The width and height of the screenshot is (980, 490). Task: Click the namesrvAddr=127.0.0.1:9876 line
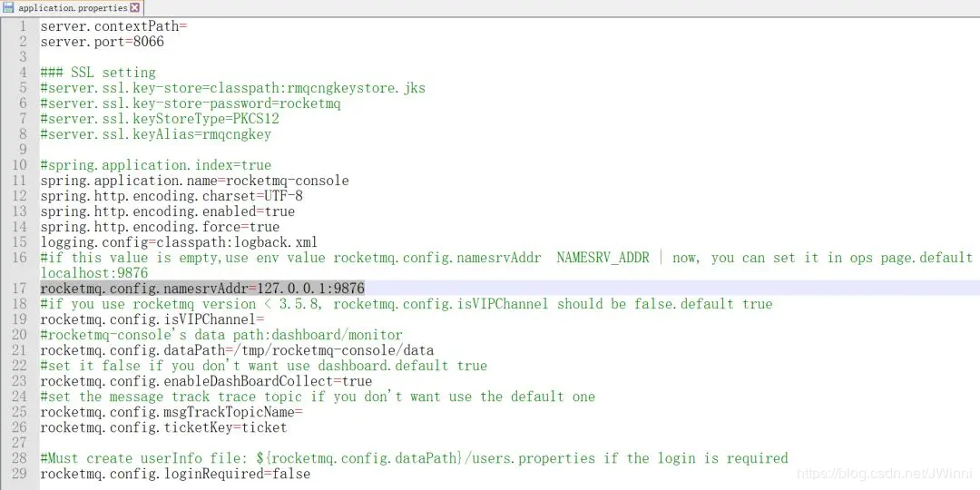click(x=202, y=289)
